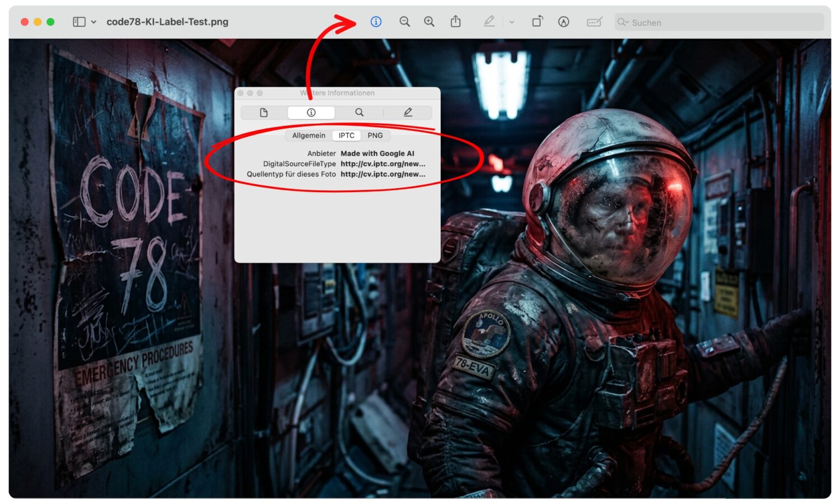Screen dimensions: 840x504
Task: Select the More Info tab in Inspector
Action: point(311,113)
